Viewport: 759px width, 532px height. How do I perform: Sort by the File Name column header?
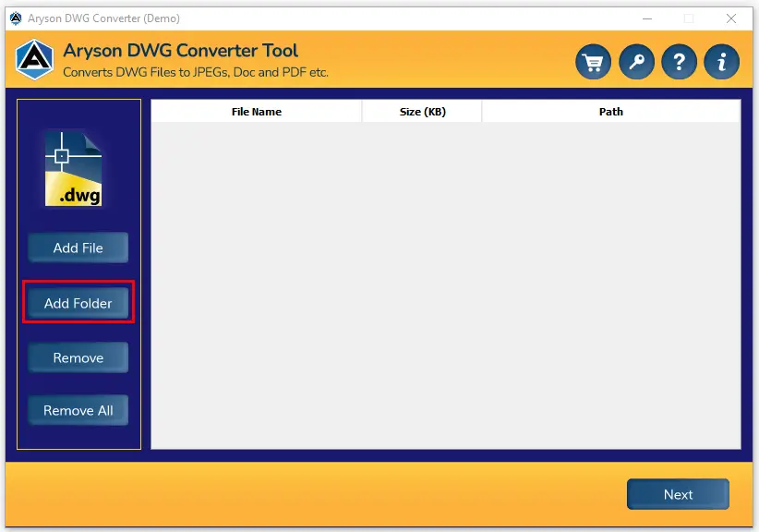(257, 112)
